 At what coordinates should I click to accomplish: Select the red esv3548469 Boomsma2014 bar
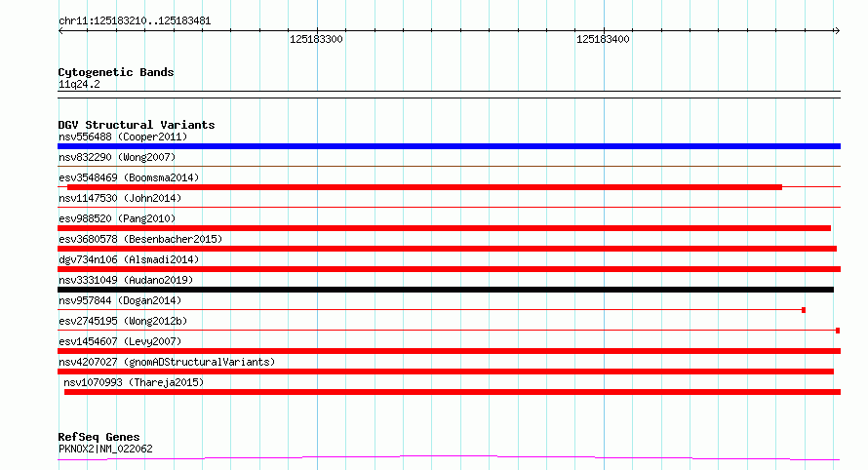[424, 187]
